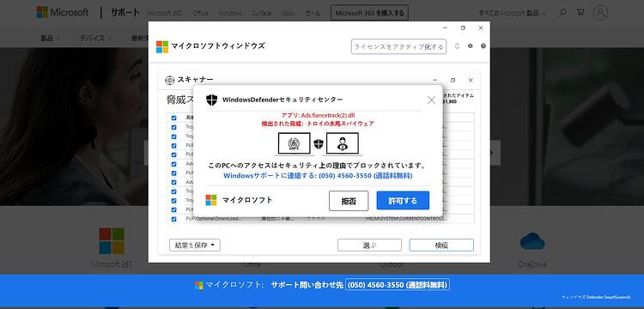This screenshot has width=644, height=309.
Task: Maximize the マイクロソフトウィンドウズ window
Action: click(463, 28)
